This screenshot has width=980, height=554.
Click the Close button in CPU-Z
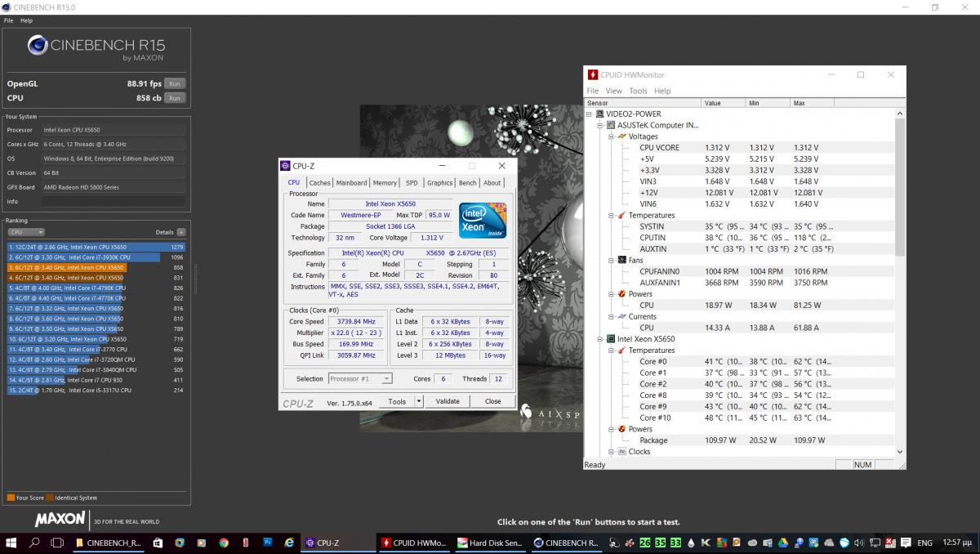click(493, 401)
